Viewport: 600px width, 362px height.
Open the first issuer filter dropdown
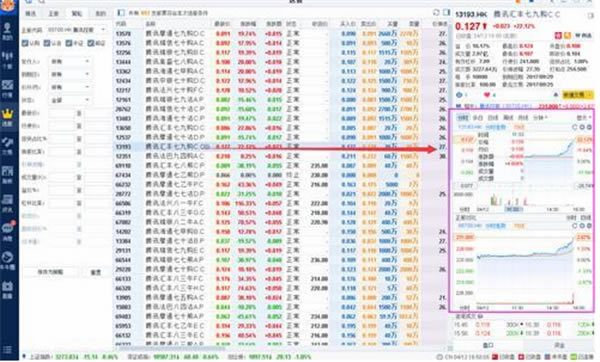coord(70,61)
